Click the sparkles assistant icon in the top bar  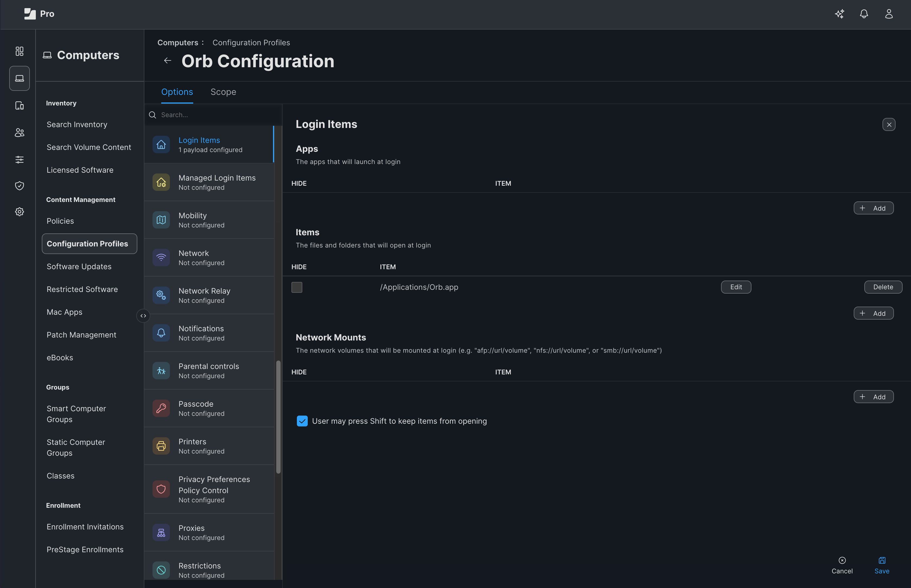[x=840, y=14]
